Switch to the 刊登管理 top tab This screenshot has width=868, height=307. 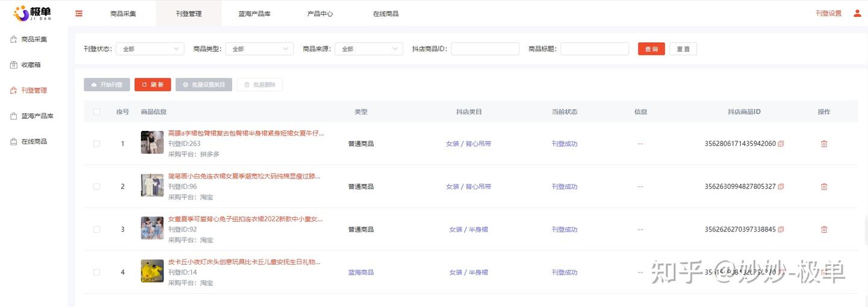(x=189, y=13)
